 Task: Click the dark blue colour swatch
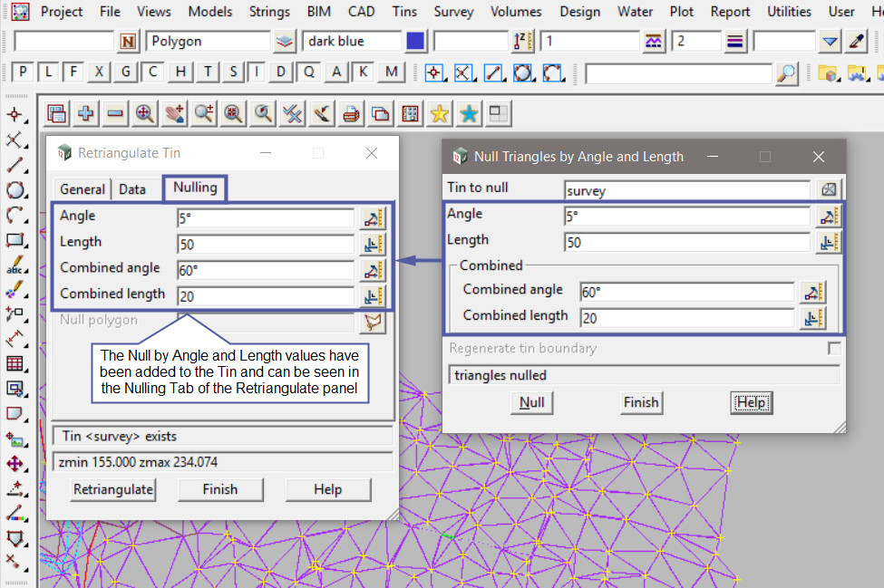point(415,41)
